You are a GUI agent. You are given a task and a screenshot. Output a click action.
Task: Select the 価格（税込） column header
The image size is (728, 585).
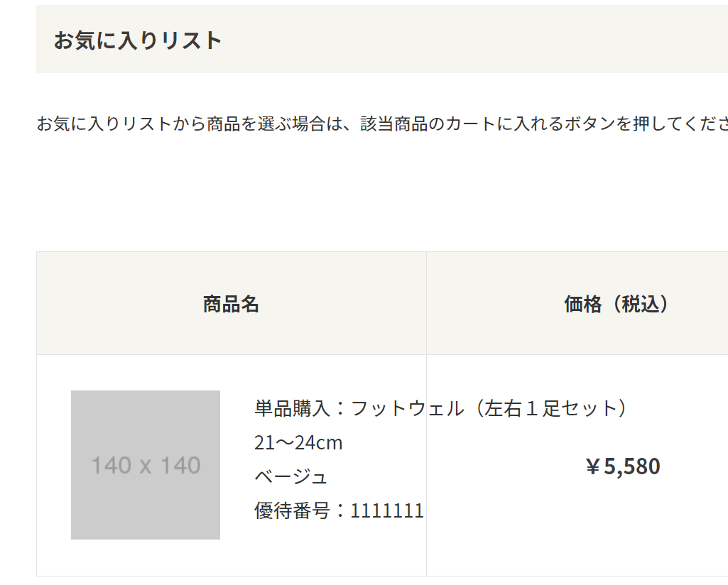616,304
